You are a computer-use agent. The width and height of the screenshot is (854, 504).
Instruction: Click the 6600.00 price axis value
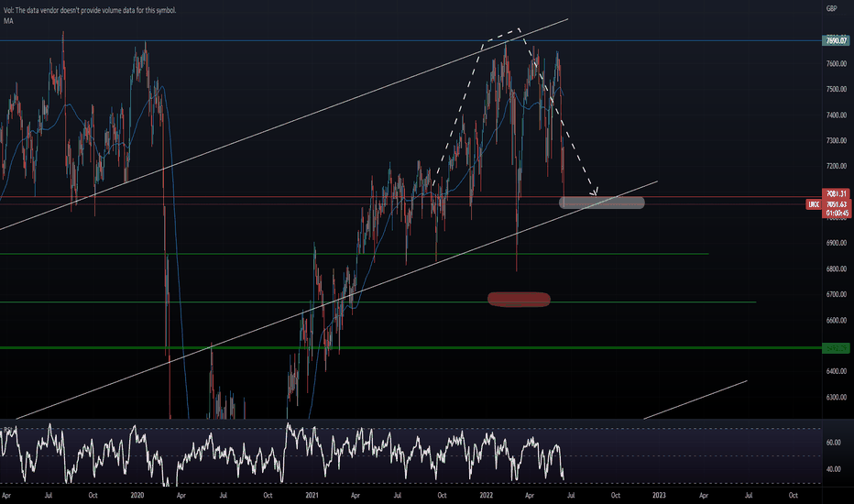pyautogui.click(x=836, y=321)
